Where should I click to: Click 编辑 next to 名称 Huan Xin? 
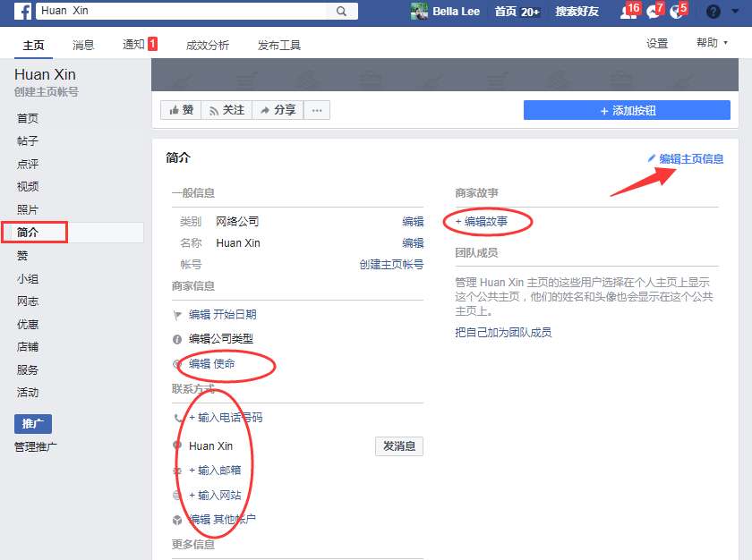point(413,242)
